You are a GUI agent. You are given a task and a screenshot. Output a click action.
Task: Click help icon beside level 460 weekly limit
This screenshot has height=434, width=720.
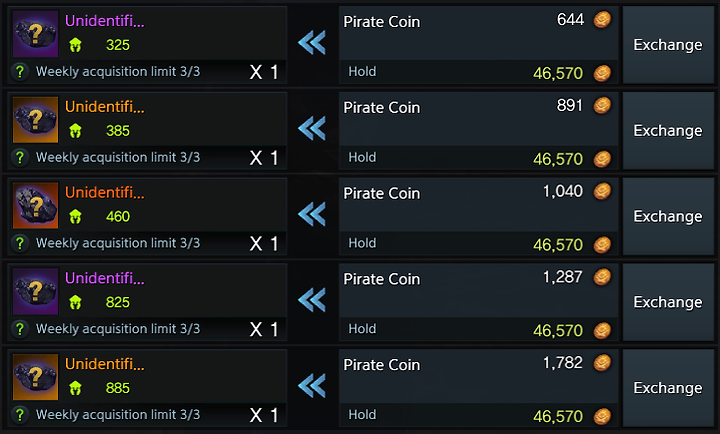[x=20, y=243]
